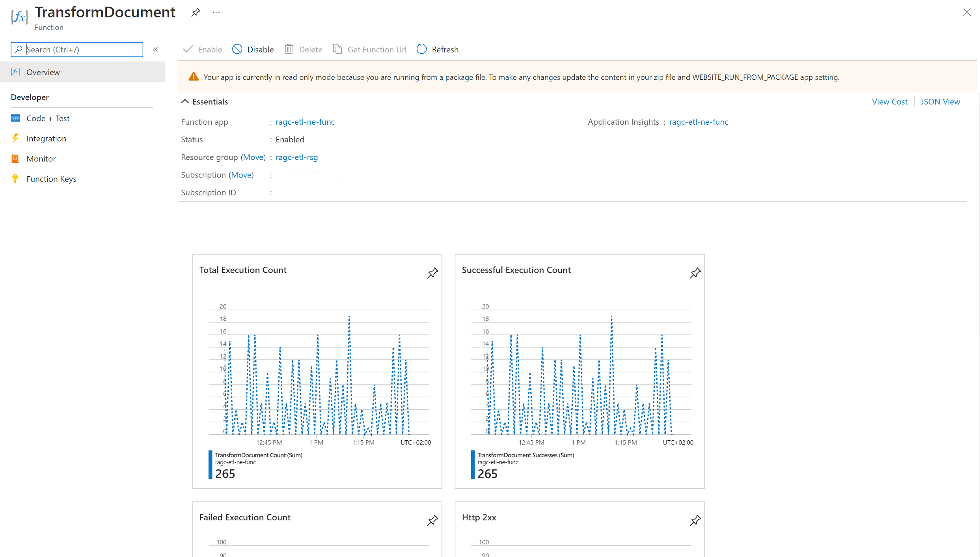The image size is (980, 557).
Task: Open the ragc-etl-rsg resource group link
Action: click(x=296, y=157)
